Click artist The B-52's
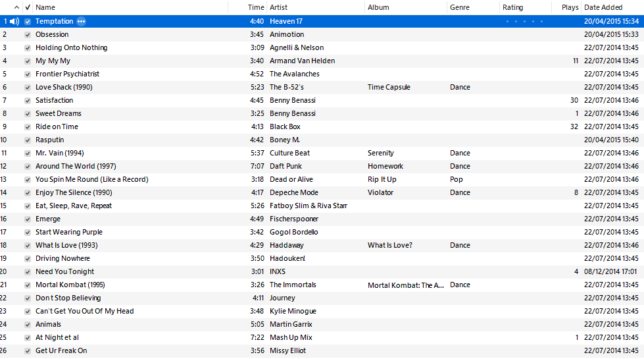This screenshot has width=644, height=359. pos(287,87)
